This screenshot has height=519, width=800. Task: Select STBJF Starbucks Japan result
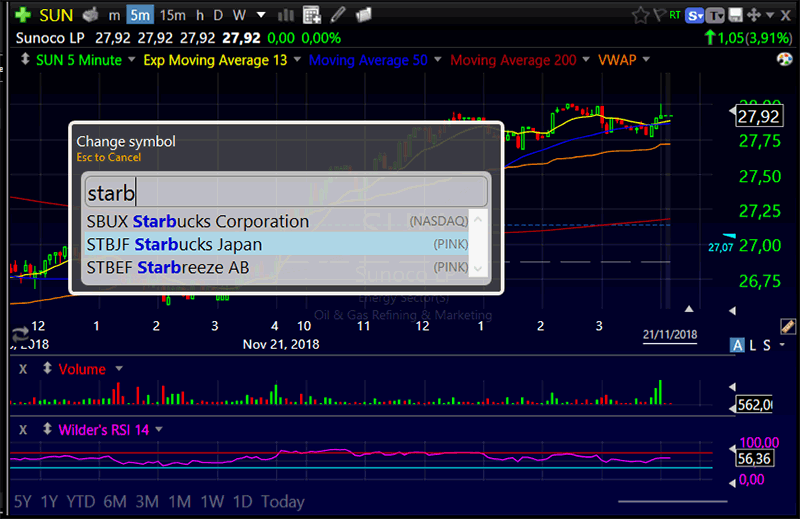(277, 244)
